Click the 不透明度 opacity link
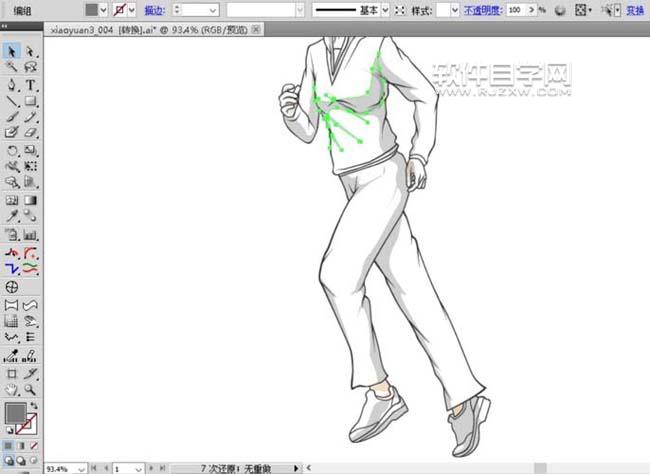 click(482, 9)
